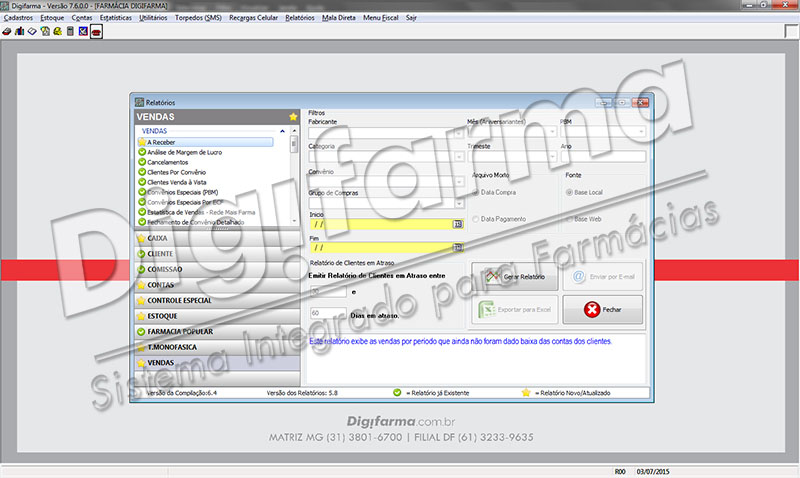Viewport: 800px width, 478px height.
Task: Open the Utilitários menu
Action: pyautogui.click(x=153, y=17)
